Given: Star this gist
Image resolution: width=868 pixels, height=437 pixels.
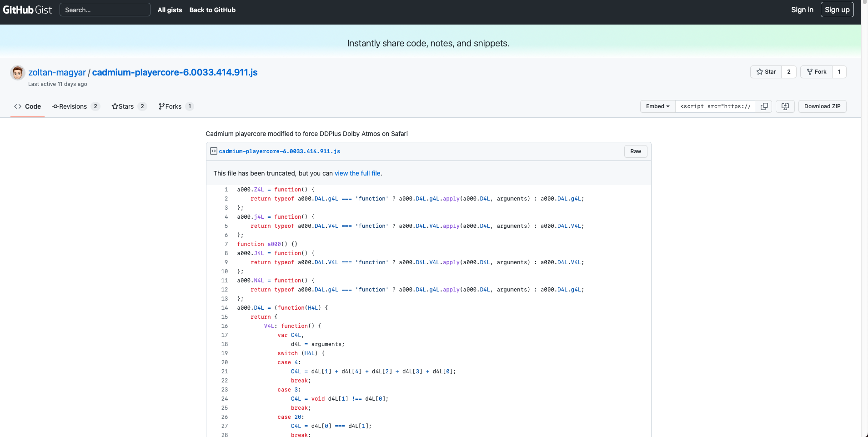Looking at the screenshot, I should pyautogui.click(x=766, y=72).
